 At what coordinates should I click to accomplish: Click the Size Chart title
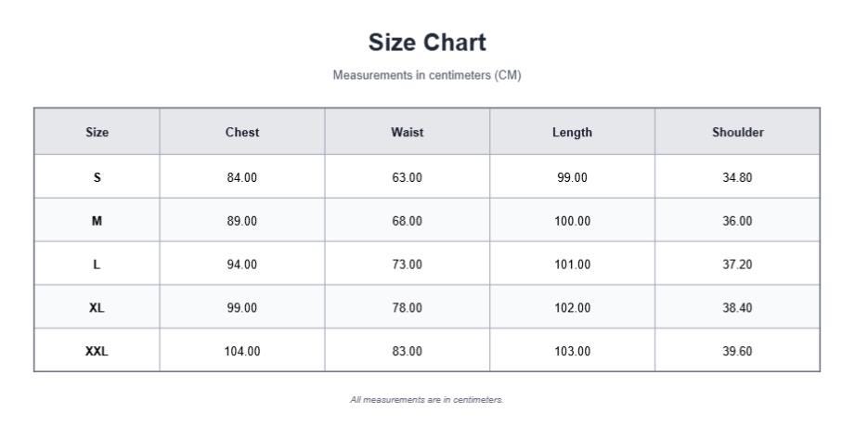click(x=427, y=43)
